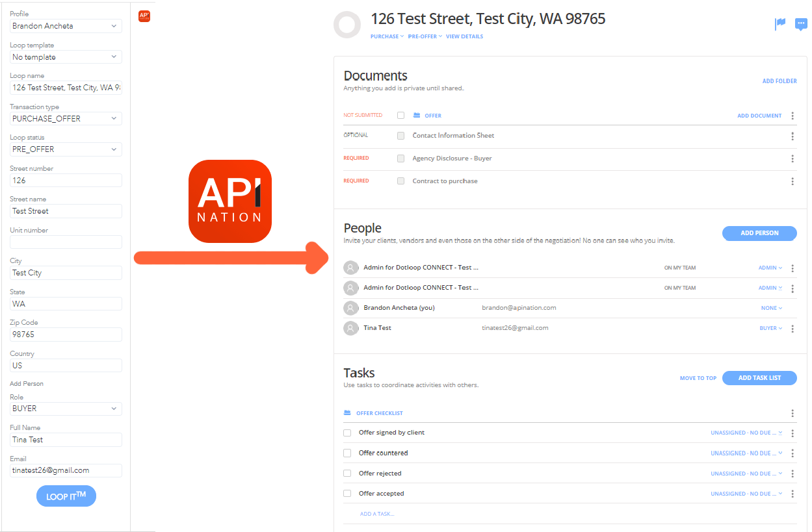
Task: Open three-dot menu for Agency Disclosure - Buyer
Action: [x=792, y=158]
